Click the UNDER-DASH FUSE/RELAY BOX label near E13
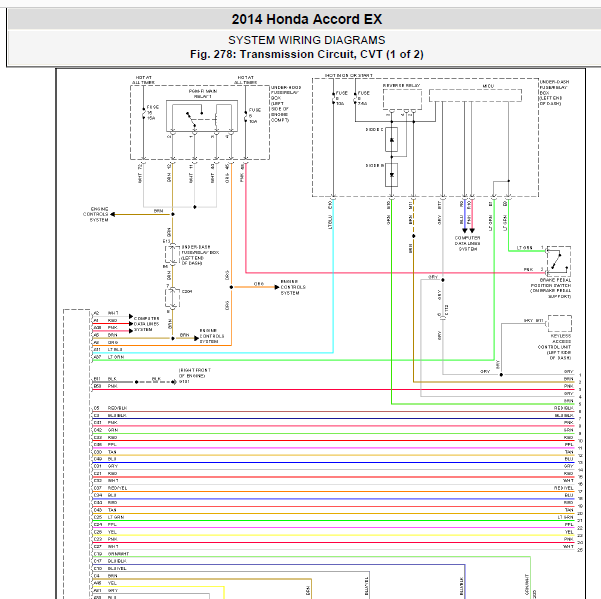 pyautogui.click(x=200, y=255)
